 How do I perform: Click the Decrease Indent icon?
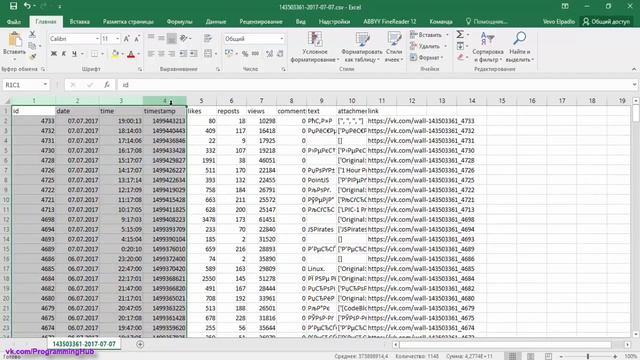point(183,54)
